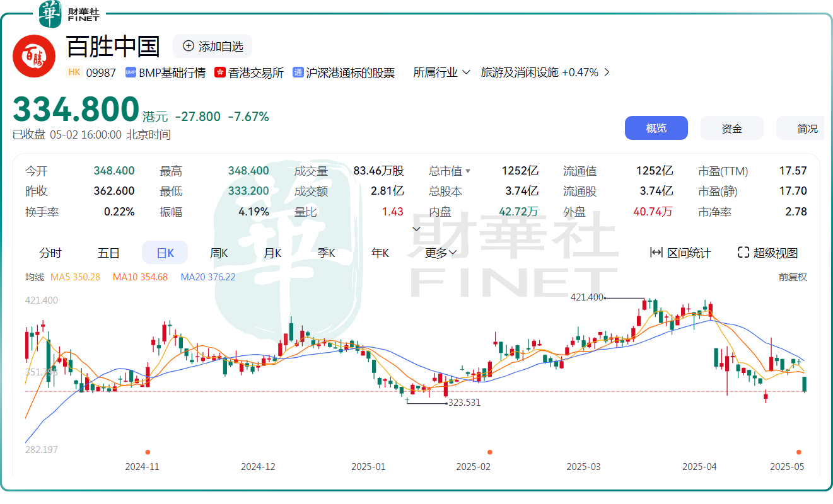Click the 最高 value 348.400
This screenshot has width=833, height=504.
(x=248, y=171)
